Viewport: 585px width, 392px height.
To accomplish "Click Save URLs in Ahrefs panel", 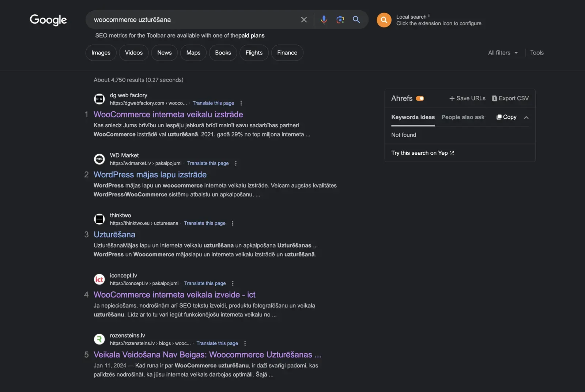I will coord(467,98).
